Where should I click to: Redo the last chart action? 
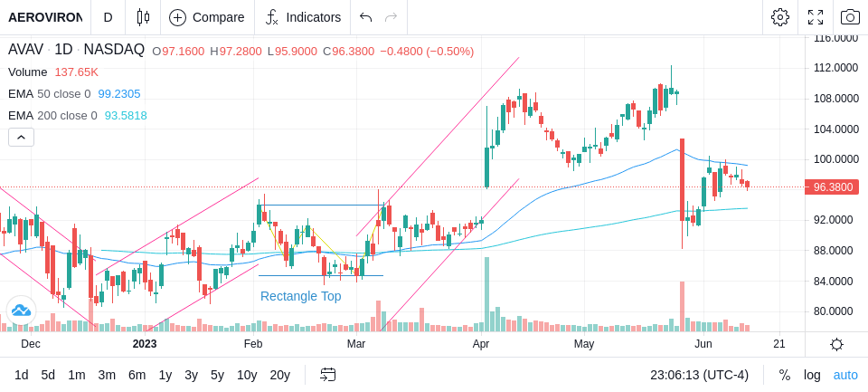391,17
